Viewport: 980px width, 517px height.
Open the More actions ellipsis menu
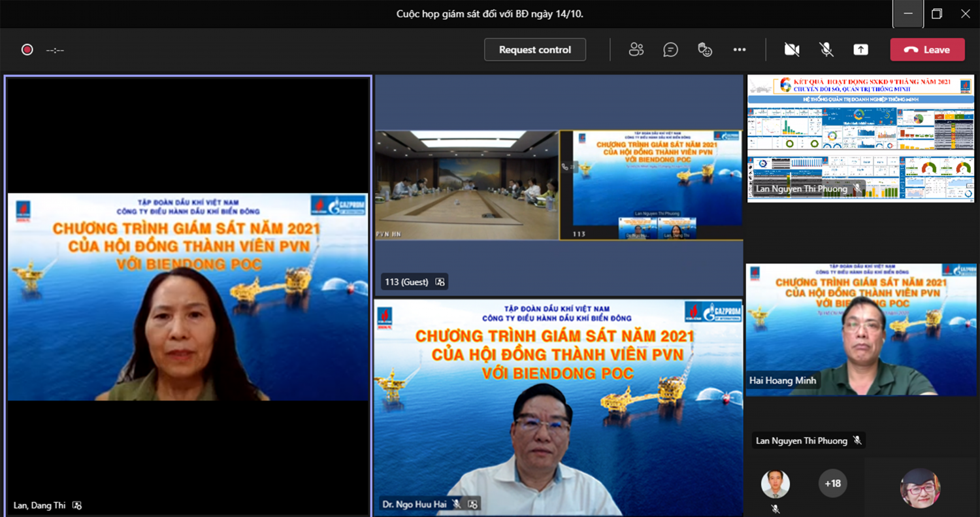[740, 50]
